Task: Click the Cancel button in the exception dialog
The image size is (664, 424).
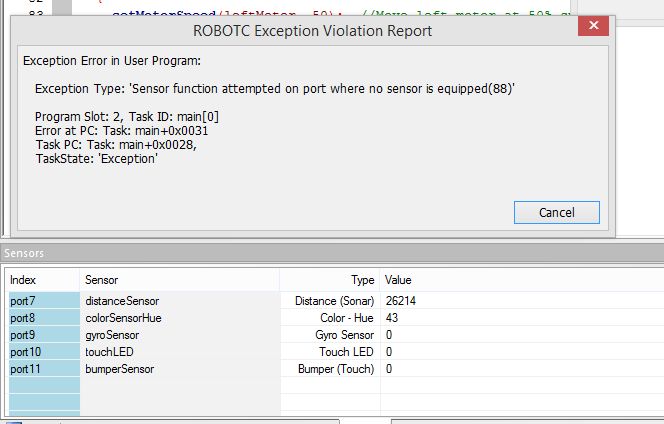Action: click(x=556, y=212)
